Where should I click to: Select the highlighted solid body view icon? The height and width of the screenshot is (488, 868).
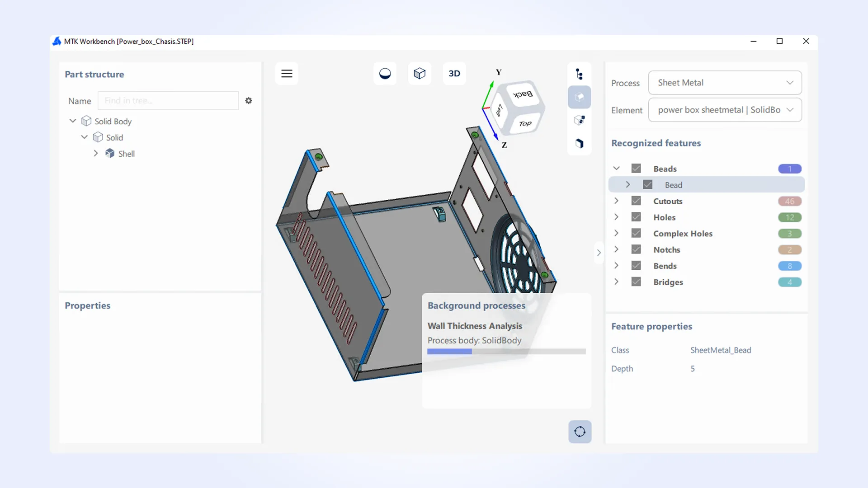(579, 97)
